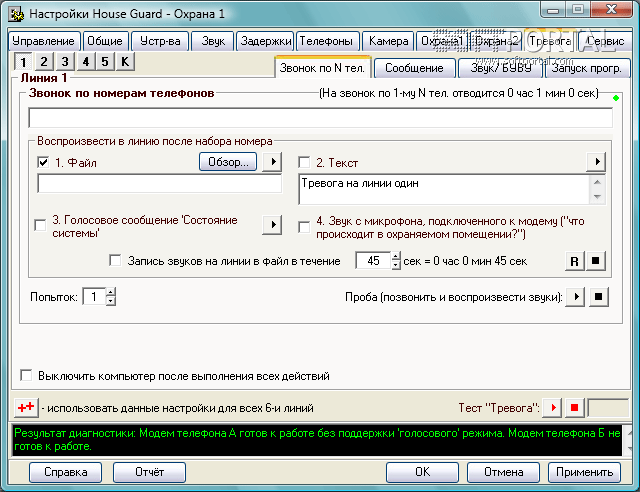640x492 pixels.
Task: Confirm with the OK button
Action: (x=422, y=472)
